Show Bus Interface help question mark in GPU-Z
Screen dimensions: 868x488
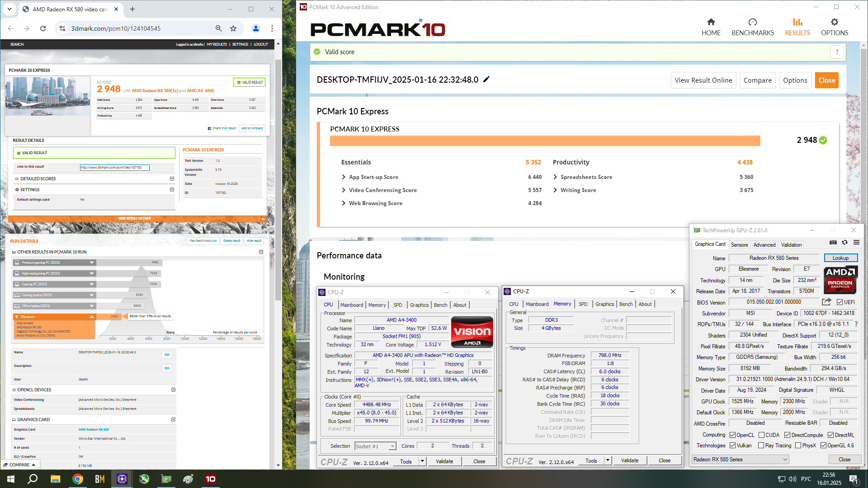click(856, 324)
